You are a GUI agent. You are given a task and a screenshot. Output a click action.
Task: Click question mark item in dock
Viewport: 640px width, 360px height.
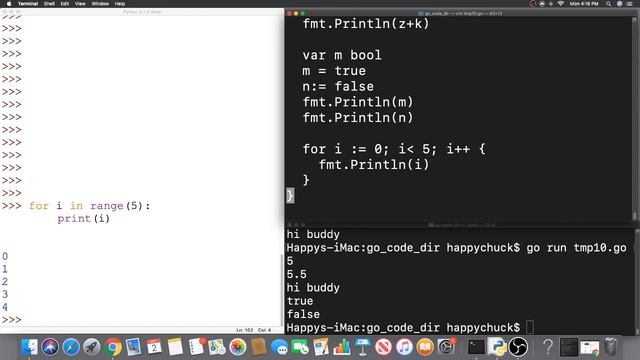[548, 347]
